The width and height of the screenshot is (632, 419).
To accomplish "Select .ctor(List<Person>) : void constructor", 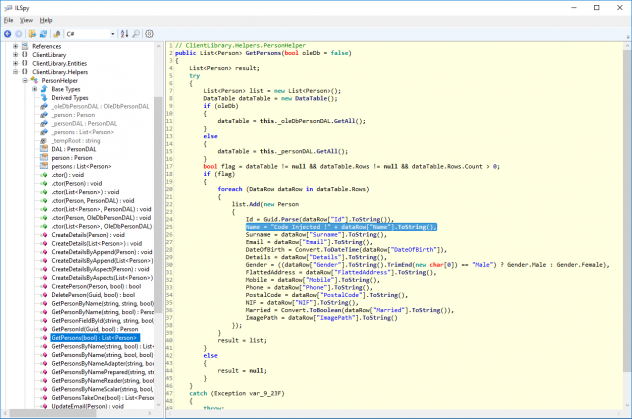I will coord(85,192).
